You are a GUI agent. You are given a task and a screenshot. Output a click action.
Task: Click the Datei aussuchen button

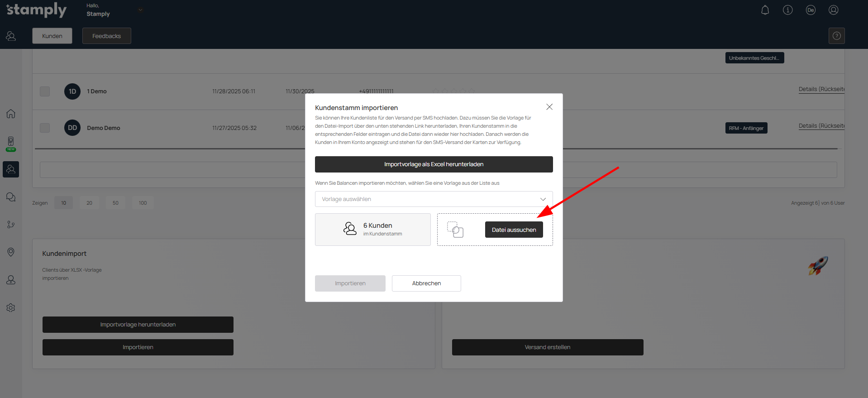click(x=514, y=230)
